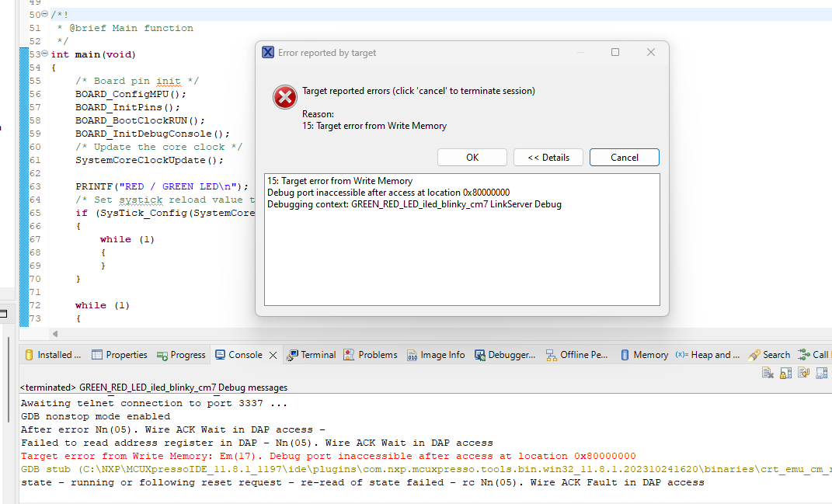This screenshot has width=832, height=504.
Task: Collapse the main function at line 53
Action: 45,54
